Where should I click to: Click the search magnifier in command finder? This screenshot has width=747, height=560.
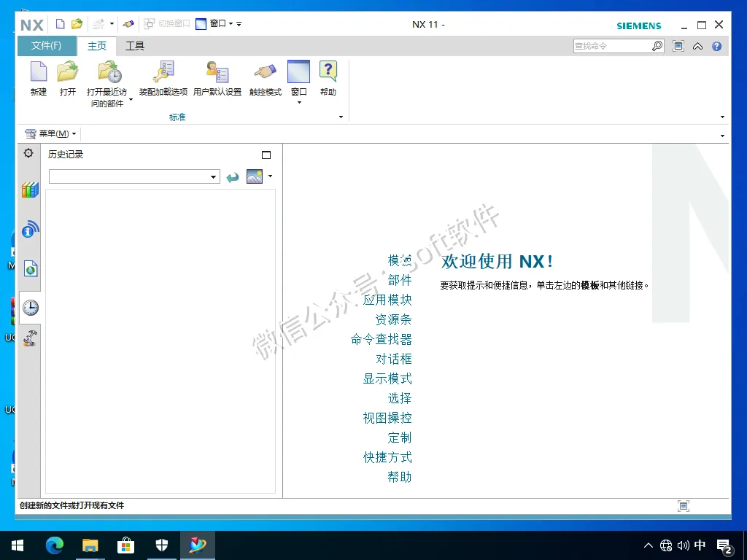657,46
